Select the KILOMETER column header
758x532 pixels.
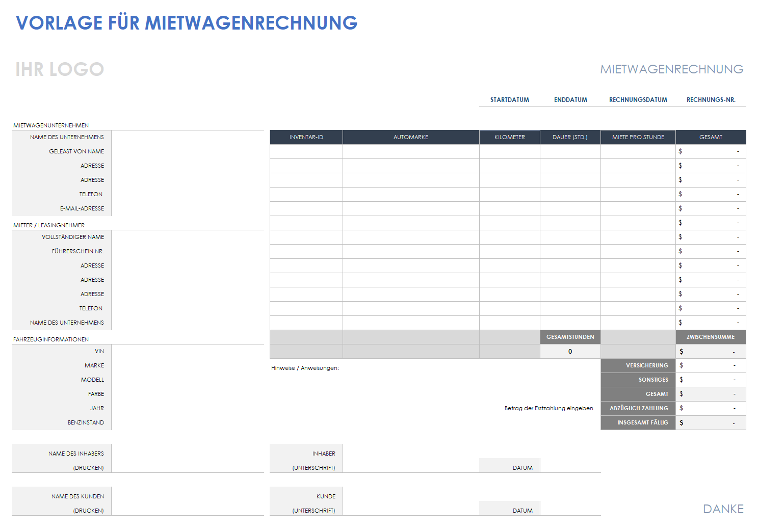510,137
